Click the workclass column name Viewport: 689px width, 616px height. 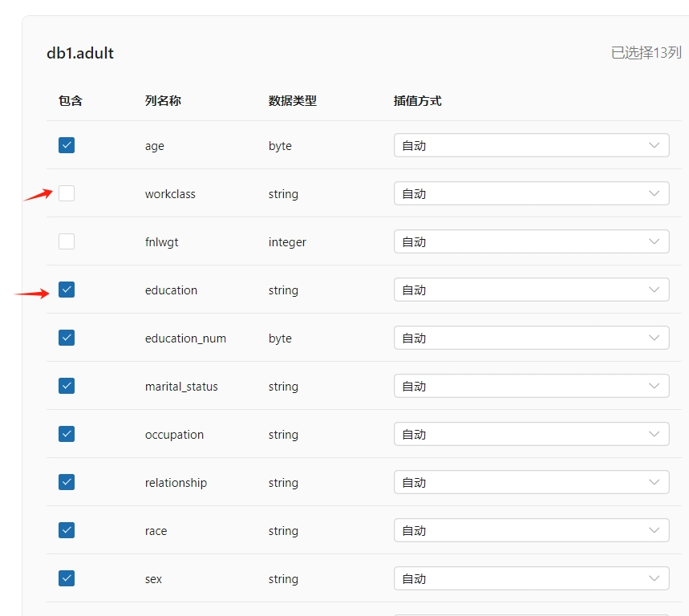click(170, 194)
